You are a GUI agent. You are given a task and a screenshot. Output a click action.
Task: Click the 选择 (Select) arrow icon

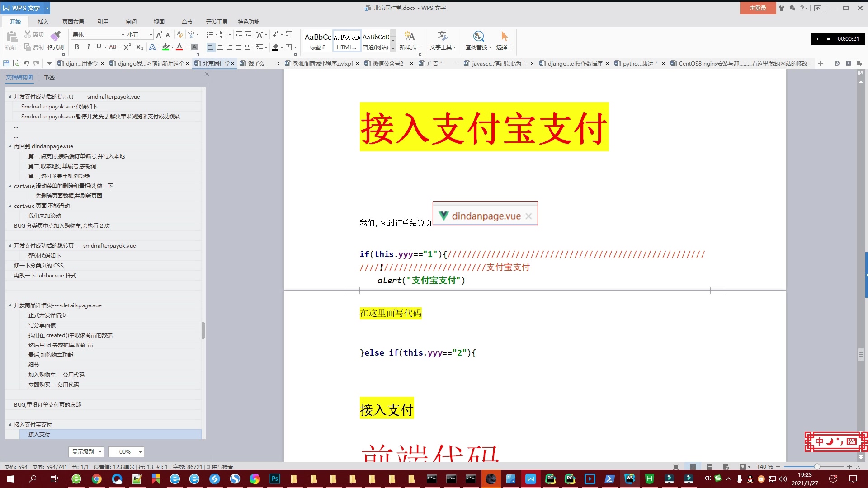(504, 41)
